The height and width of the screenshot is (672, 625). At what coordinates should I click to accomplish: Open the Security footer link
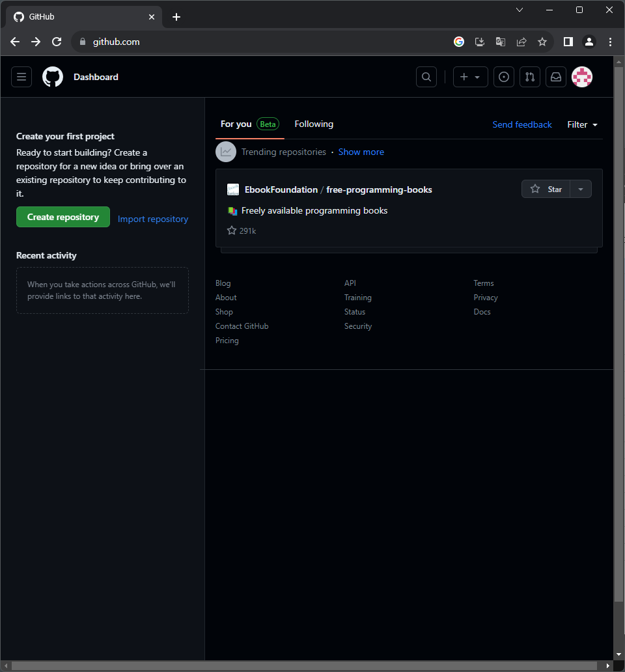coord(358,326)
